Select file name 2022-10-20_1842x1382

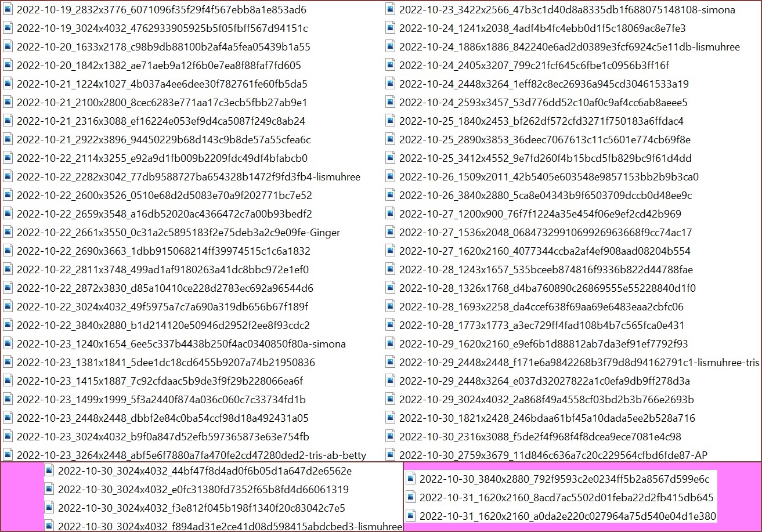tap(158, 66)
